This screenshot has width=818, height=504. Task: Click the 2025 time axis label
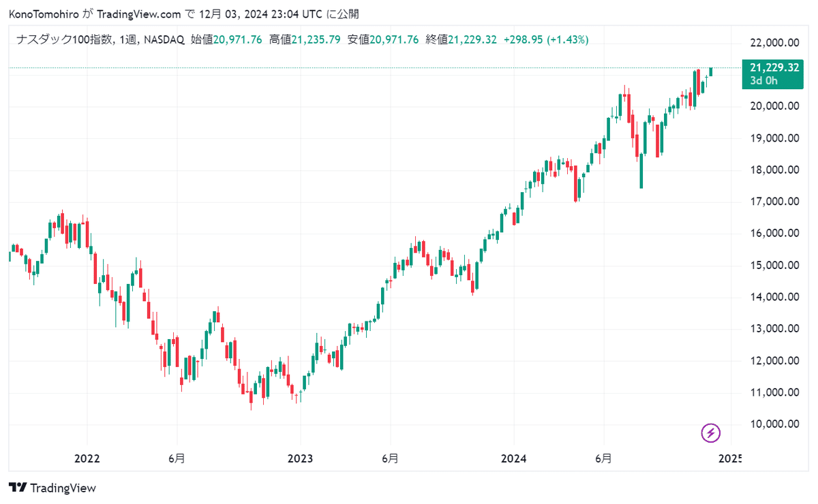click(729, 458)
